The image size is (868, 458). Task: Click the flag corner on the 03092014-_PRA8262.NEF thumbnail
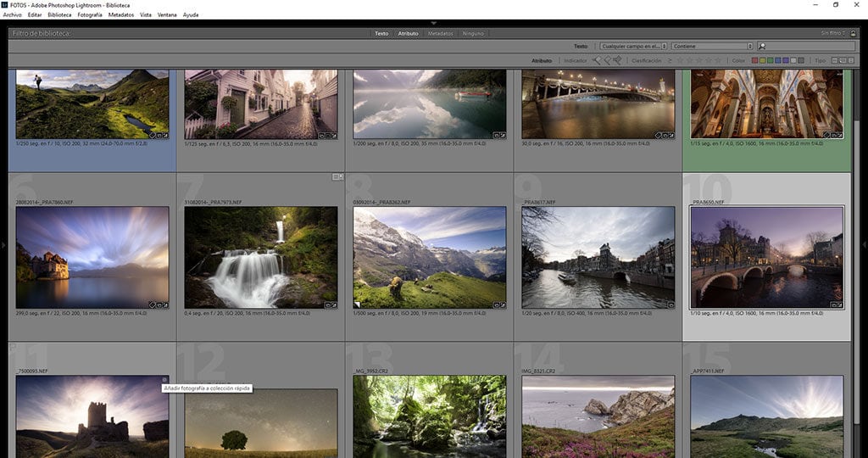click(357, 304)
